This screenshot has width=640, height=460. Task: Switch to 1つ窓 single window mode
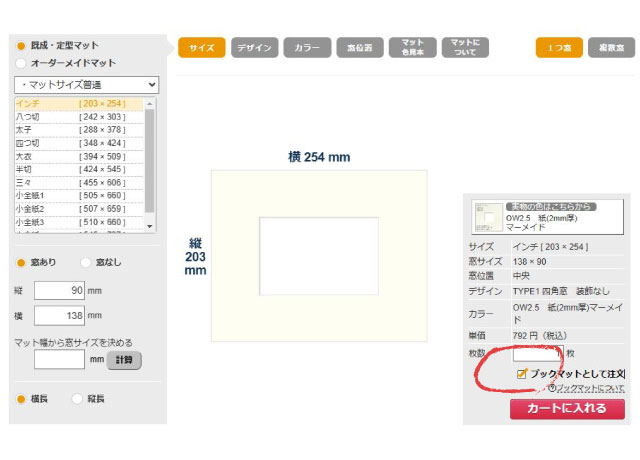559,48
